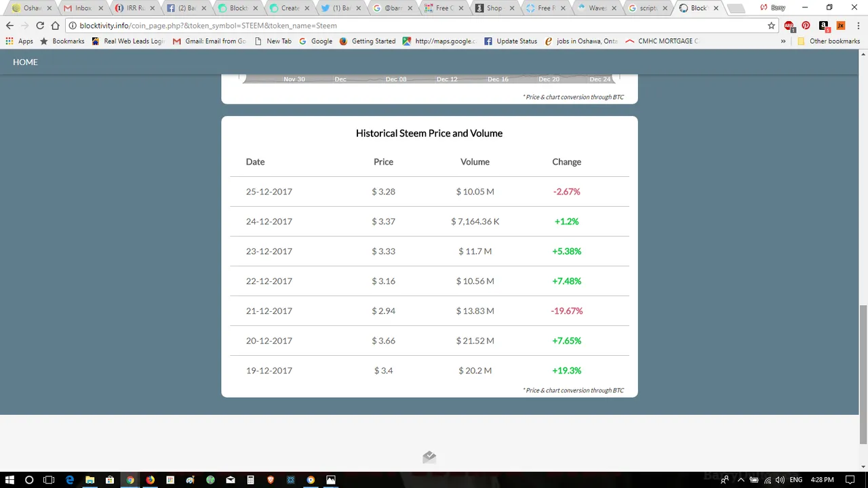
Task: Click the 25-12-2017 date cell
Action: point(269,192)
